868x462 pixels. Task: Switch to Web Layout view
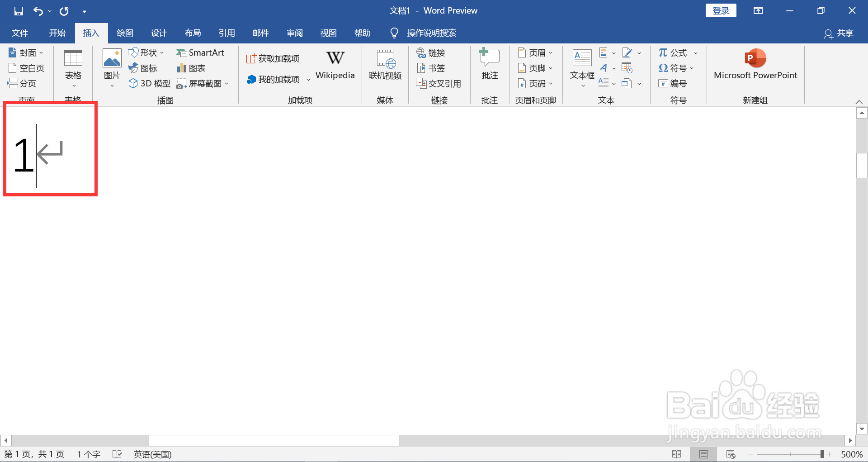click(x=731, y=454)
